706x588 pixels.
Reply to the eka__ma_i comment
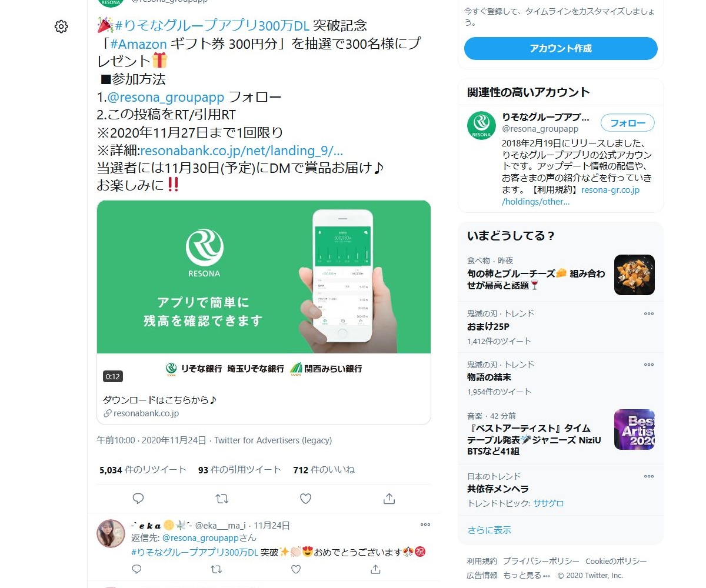tap(136, 569)
